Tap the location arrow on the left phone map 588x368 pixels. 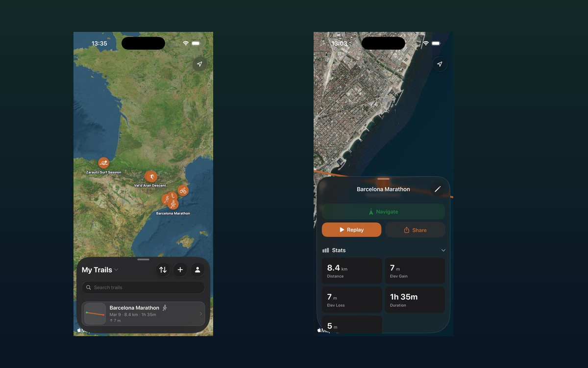[x=199, y=64]
